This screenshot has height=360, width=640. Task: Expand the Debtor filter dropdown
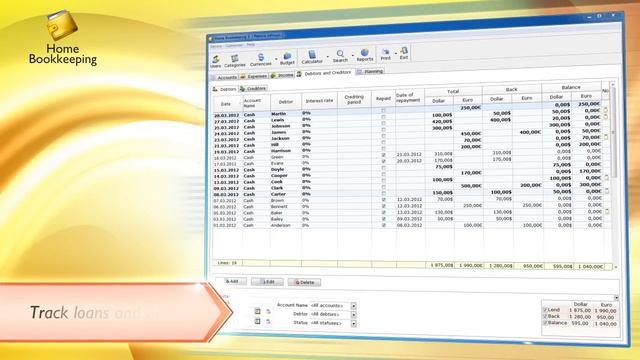[353, 315]
